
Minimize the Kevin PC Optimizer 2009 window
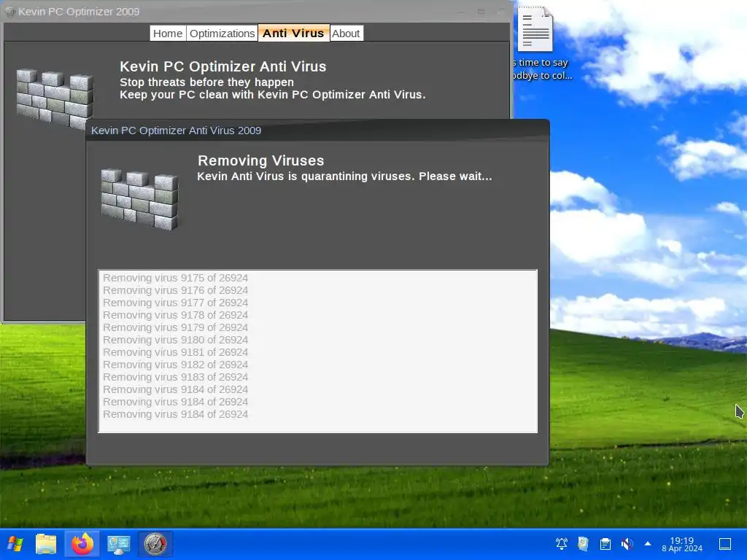tap(461, 12)
